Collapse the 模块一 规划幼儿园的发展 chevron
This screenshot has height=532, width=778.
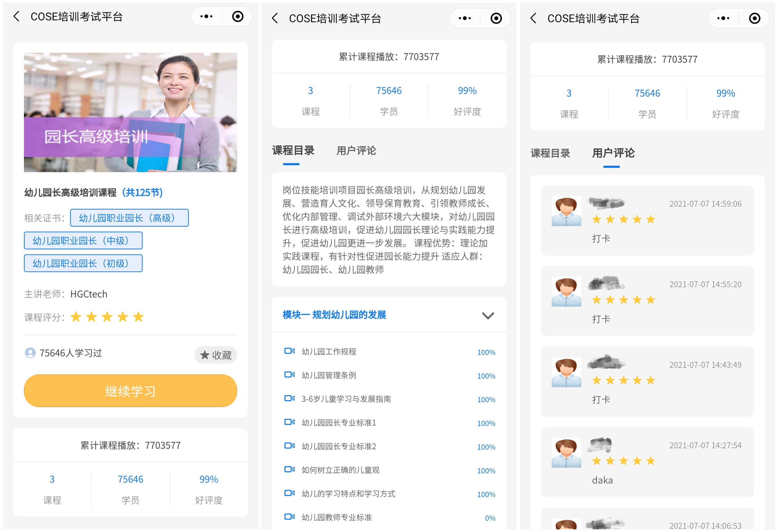click(x=488, y=315)
